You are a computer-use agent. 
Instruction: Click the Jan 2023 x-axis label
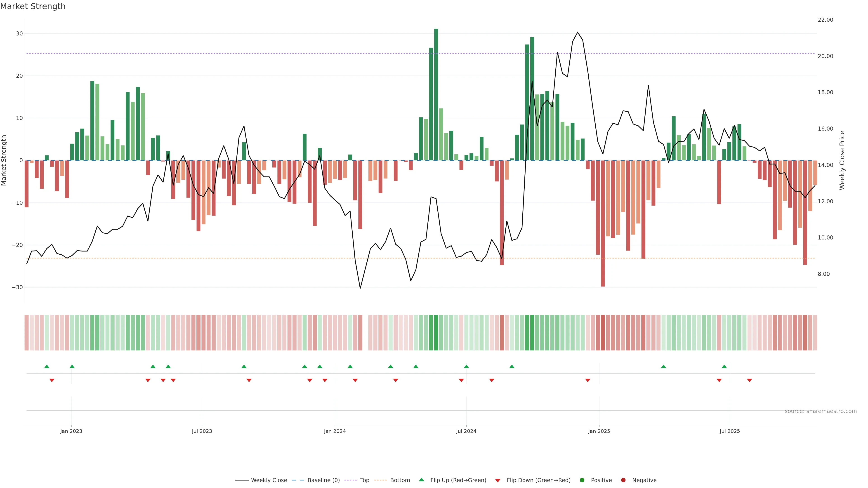tap(71, 431)
